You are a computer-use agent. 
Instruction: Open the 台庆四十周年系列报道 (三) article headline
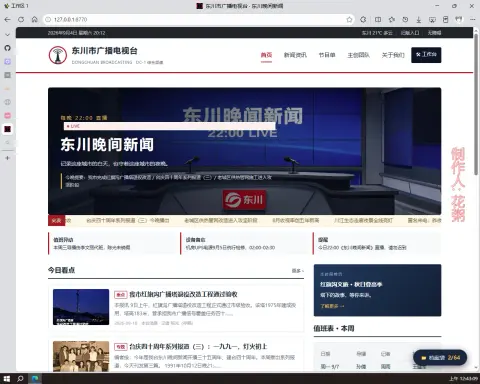(198, 347)
